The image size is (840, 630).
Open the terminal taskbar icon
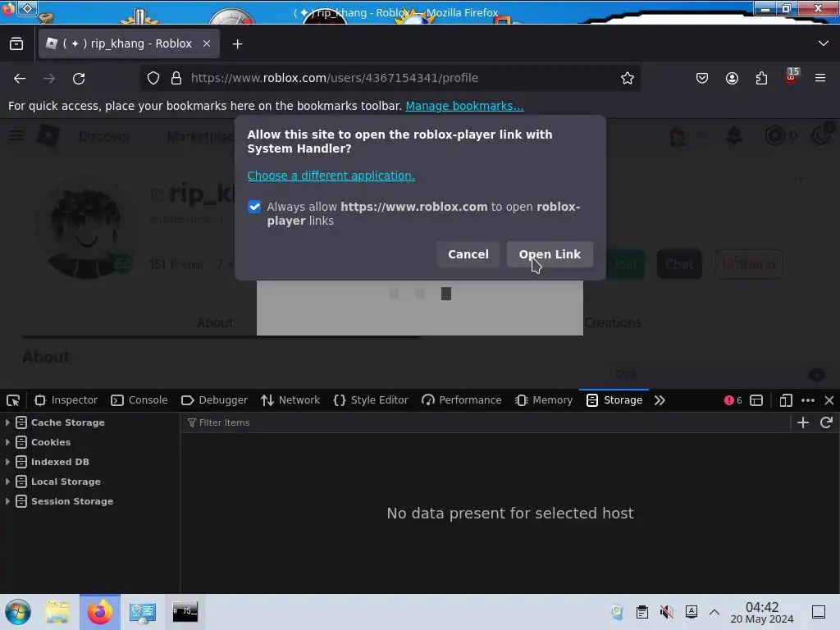[x=185, y=612]
